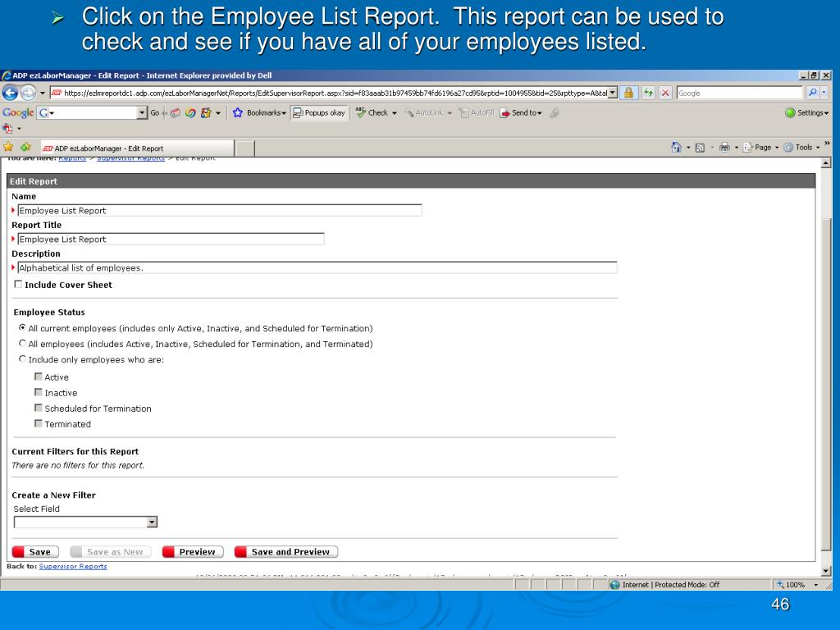Select Include only employees who are radio
Viewport: 840px width, 630px height.
(22, 358)
